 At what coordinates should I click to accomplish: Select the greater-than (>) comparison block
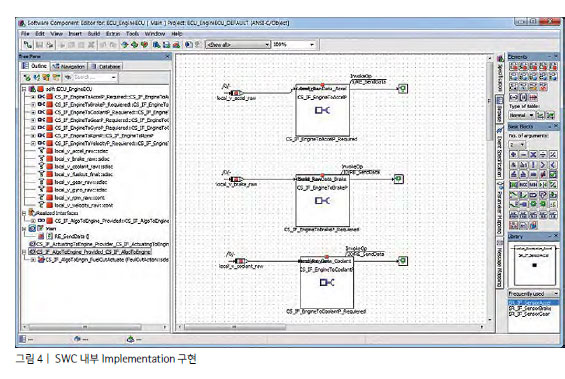click(543, 165)
